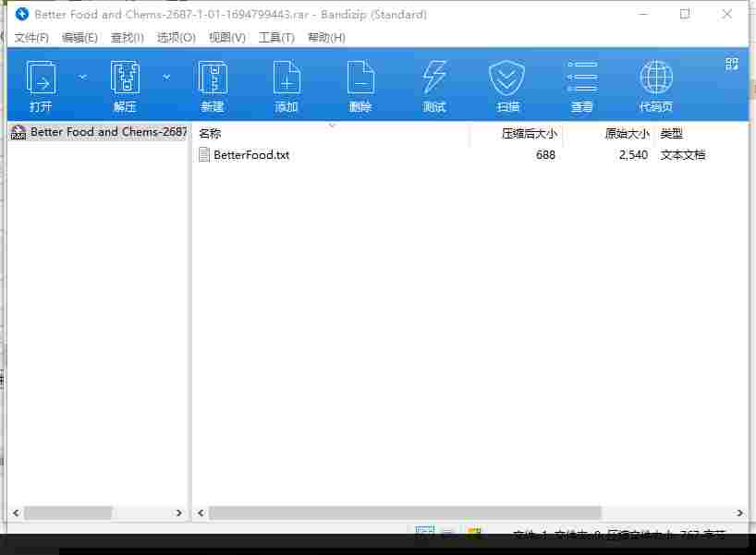Expand the dropdown arrow next to 打开
This screenshot has height=555, width=756.
click(83, 77)
